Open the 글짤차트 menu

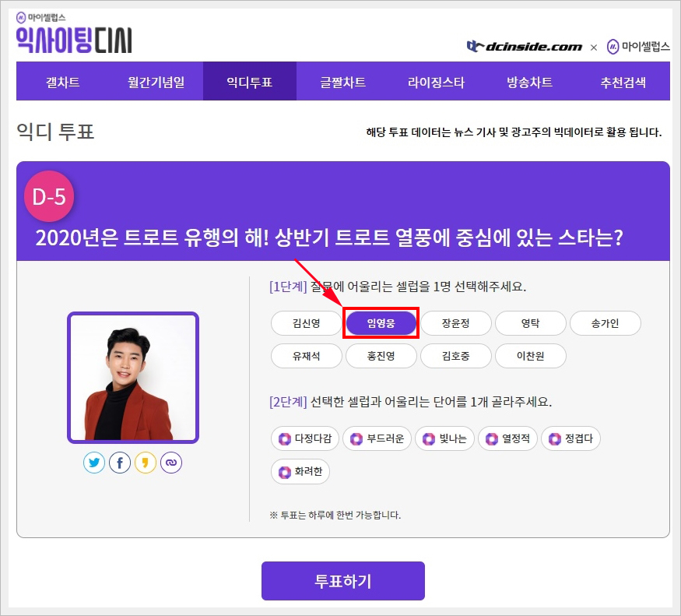click(x=343, y=82)
